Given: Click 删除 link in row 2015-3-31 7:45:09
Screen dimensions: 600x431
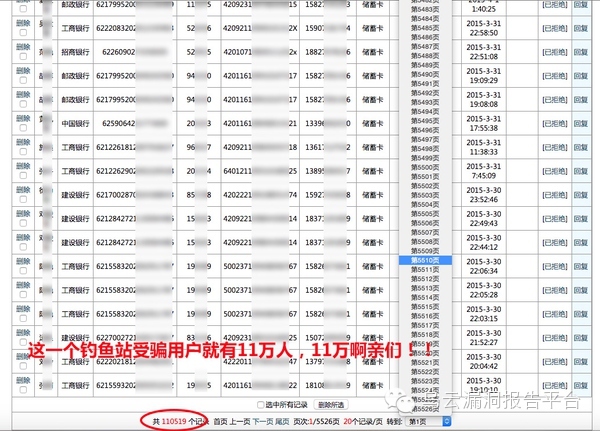Looking at the screenshot, I should click(x=23, y=166).
